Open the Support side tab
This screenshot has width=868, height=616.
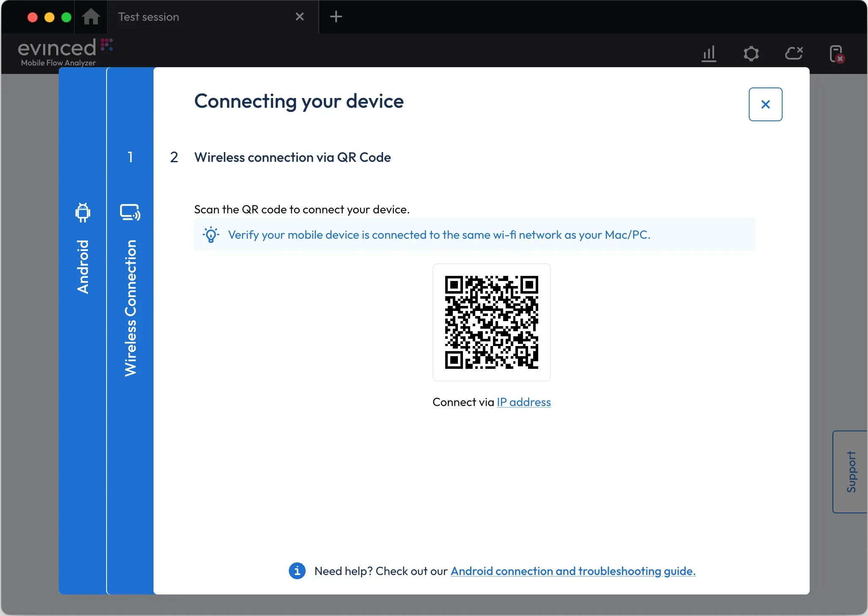pos(850,472)
